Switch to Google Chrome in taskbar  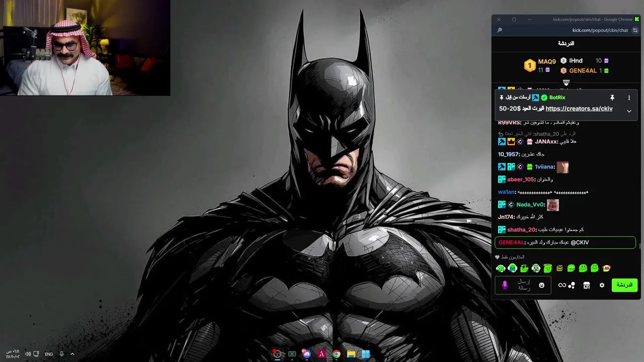336,354
